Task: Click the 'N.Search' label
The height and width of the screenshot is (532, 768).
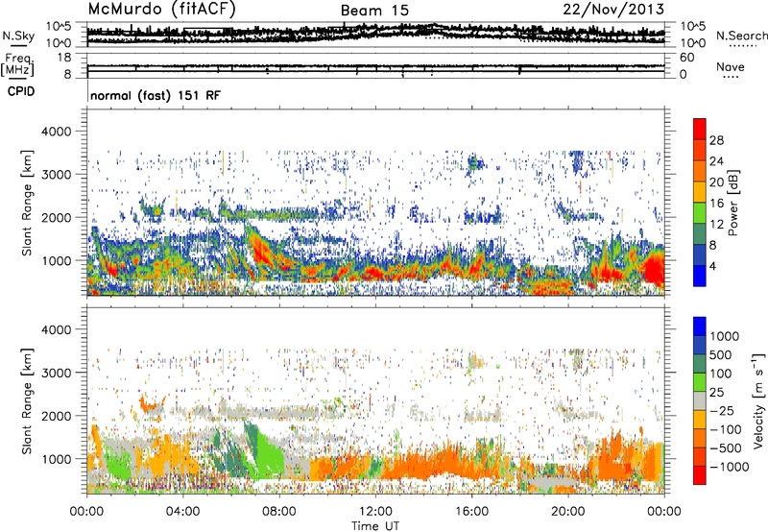Action: point(741,36)
